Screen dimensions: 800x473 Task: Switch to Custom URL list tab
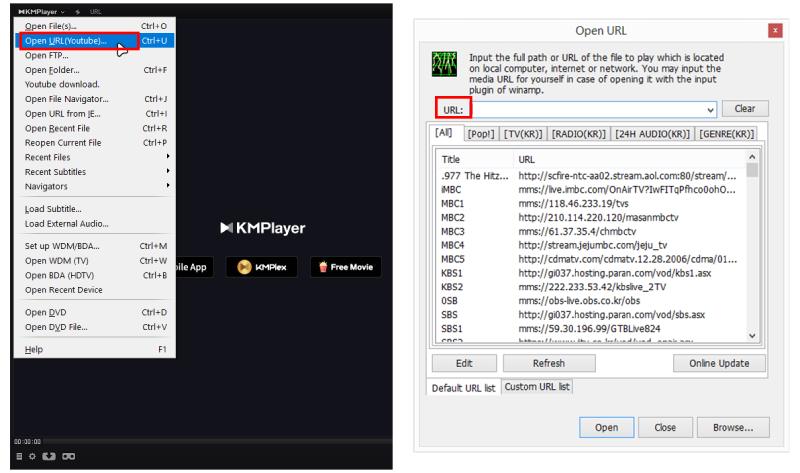[537, 387]
